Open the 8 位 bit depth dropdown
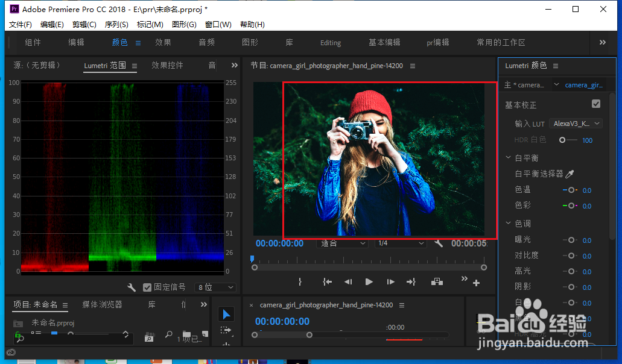622x364 pixels. [x=215, y=287]
